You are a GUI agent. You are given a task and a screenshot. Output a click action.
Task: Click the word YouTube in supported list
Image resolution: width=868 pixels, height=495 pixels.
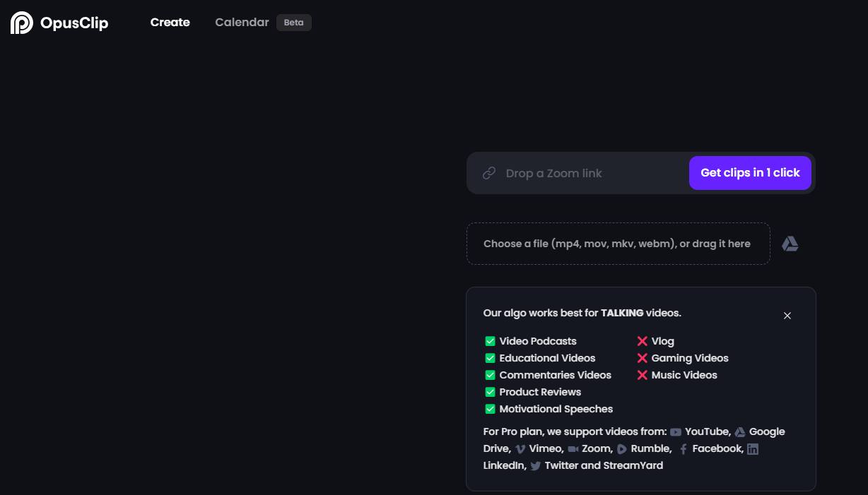click(x=708, y=431)
